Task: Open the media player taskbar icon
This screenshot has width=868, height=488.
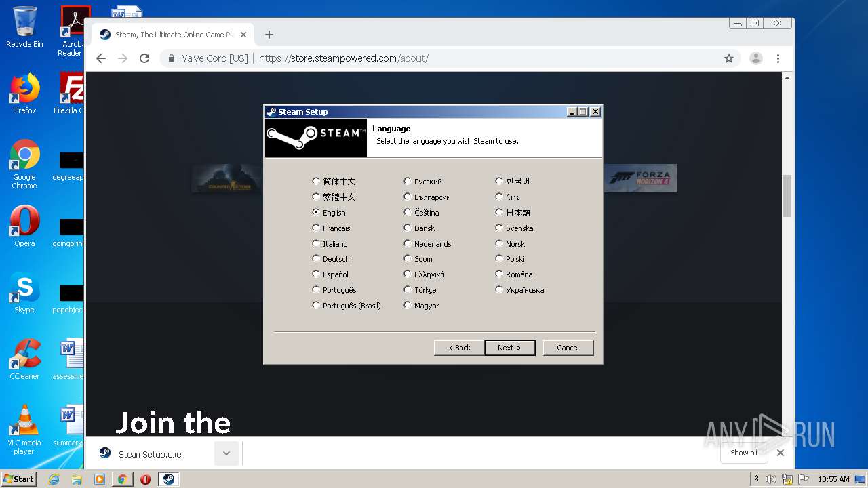Action: click(x=100, y=479)
